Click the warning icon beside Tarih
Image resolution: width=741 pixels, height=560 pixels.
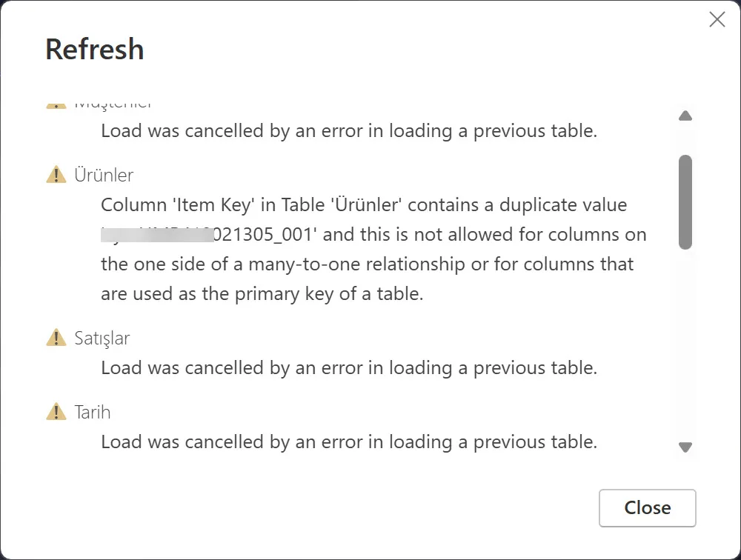[56, 412]
